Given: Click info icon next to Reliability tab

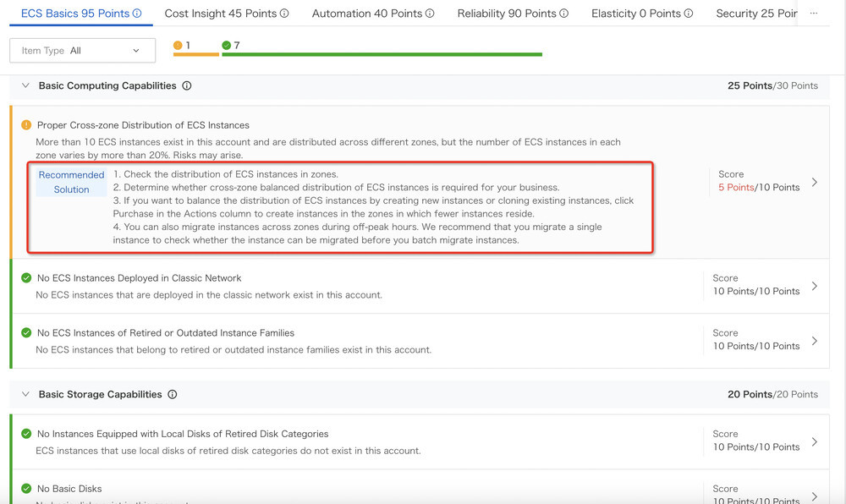Looking at the screenshot, I should click(564, 14).
